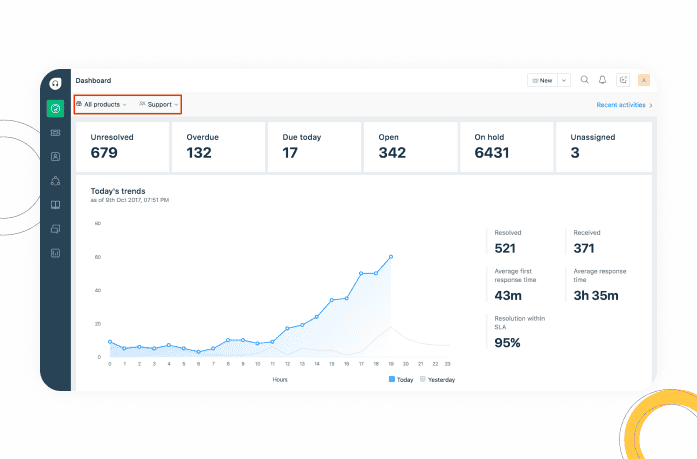Open the Recent activities link
The height and width of the screenshot is (459, 697).
tap(621, 105)
